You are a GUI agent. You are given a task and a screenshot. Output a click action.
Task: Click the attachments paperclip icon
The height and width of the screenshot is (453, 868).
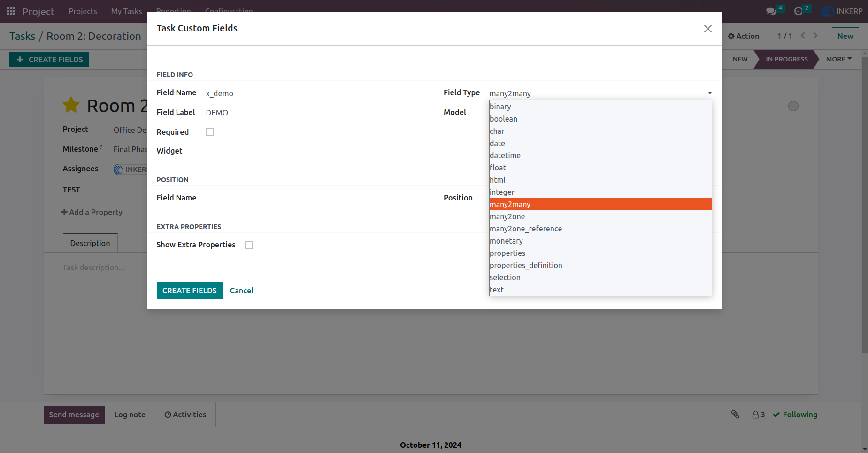[735, 414]
